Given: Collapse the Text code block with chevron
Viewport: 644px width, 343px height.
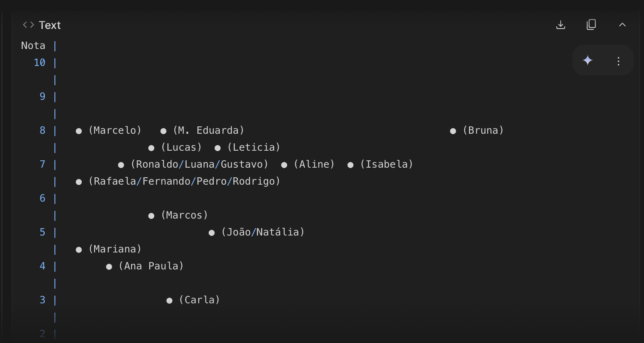Looking at the screenshot, I should pyautogui.click(x=622, y=25).
